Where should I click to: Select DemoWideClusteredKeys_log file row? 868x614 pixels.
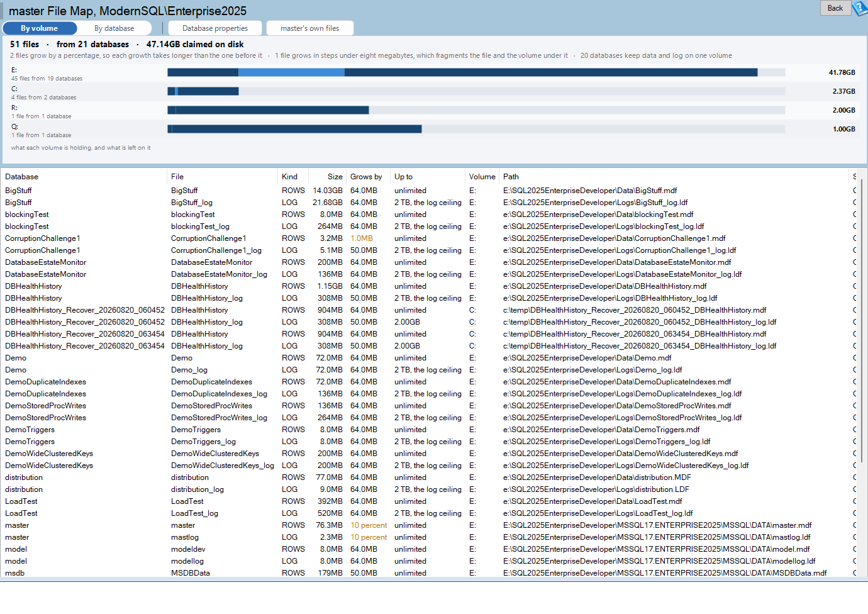428,466
